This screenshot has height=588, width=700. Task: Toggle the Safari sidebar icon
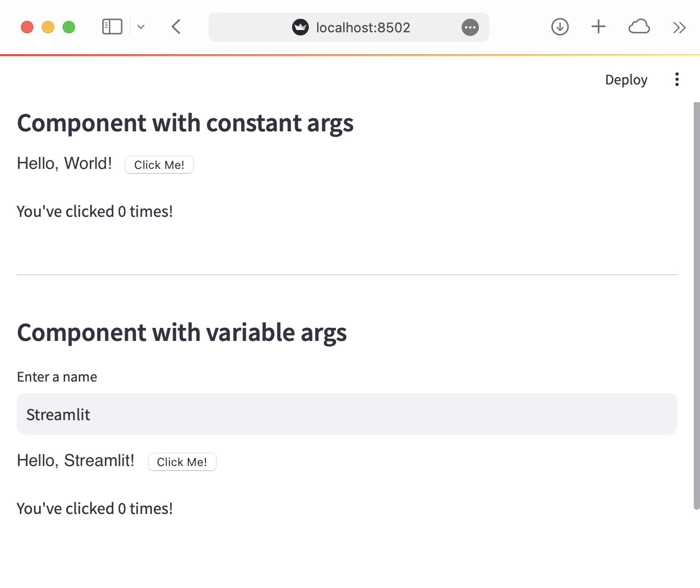pyautogui.click(x=112, y=27)
